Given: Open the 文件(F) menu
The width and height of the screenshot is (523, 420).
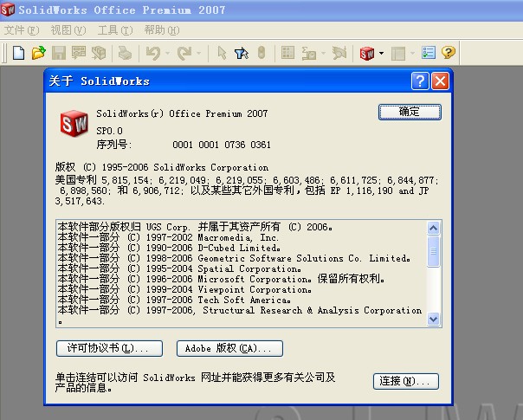Looking at the screenshot, I should click(x=22, y=30).
